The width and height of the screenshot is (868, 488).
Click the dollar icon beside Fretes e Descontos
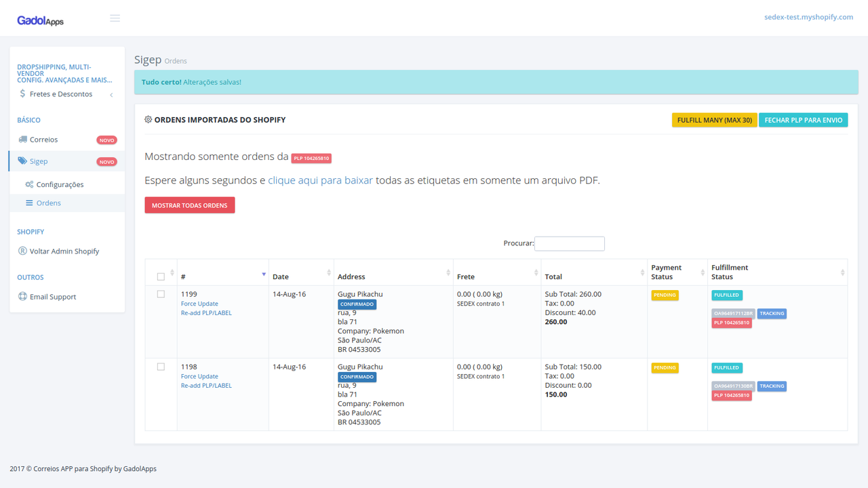pos(23,94)
